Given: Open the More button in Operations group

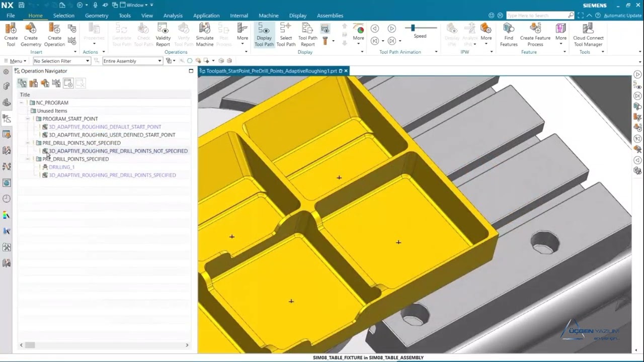Looking at the screenshot, I should (243, 34).
